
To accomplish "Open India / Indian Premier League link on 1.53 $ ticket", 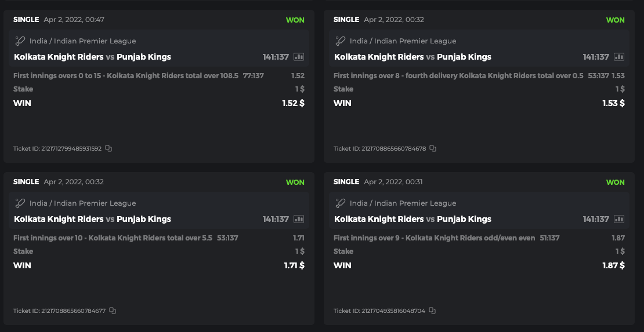I will (403, 41).
